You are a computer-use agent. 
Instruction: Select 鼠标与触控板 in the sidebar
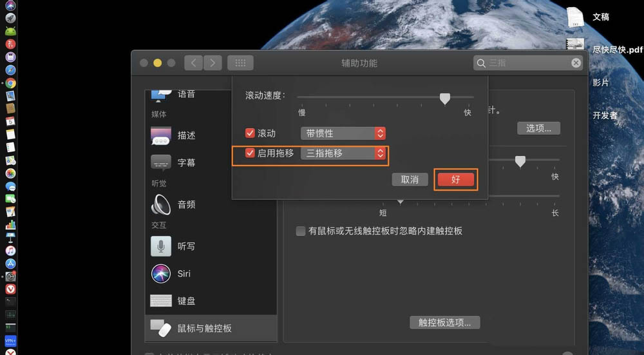(211, 329)
